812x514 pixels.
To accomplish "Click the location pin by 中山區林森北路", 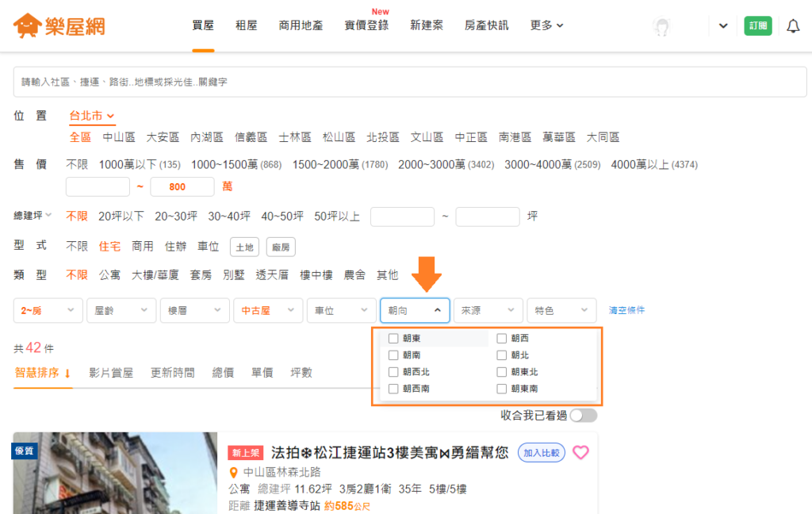I will coord(234,473).
